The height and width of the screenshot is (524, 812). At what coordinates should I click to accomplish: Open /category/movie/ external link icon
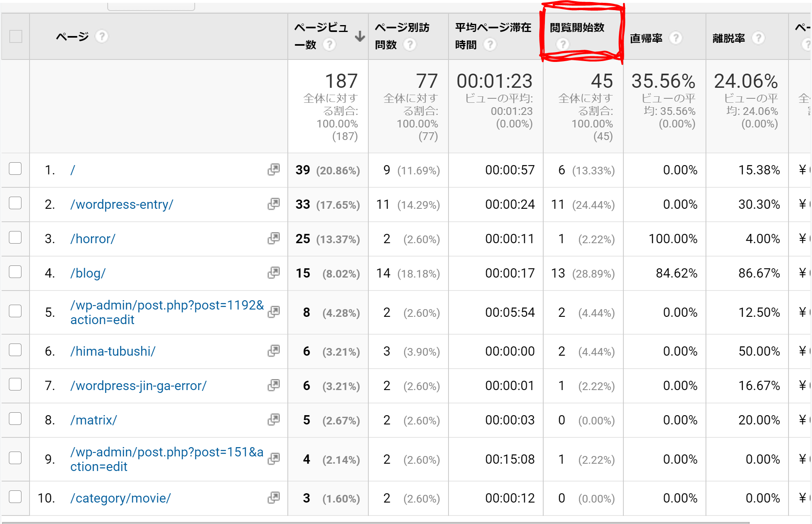pyautogui.click(x=274, y=498)
